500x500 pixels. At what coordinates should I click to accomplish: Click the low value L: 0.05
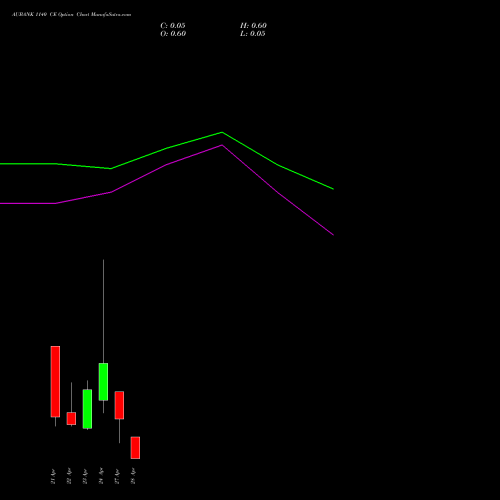(x=253, y=34)
